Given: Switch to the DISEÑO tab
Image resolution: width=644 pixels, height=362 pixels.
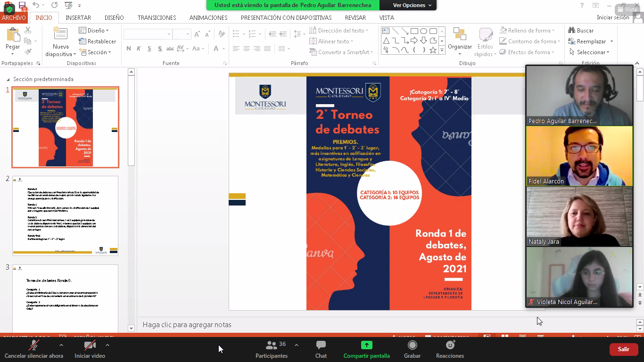Looking at the screenshot, I should pyautogui.click(x=114, y=17).
